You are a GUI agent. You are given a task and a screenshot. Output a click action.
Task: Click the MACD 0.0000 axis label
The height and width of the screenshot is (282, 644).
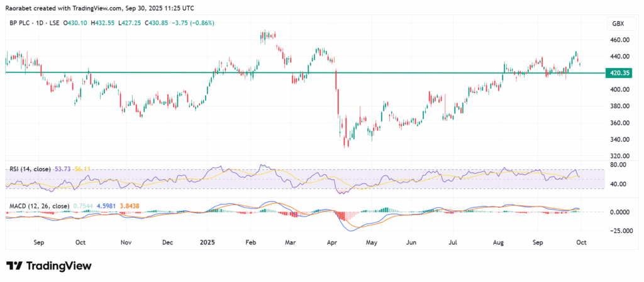[618, 212]
